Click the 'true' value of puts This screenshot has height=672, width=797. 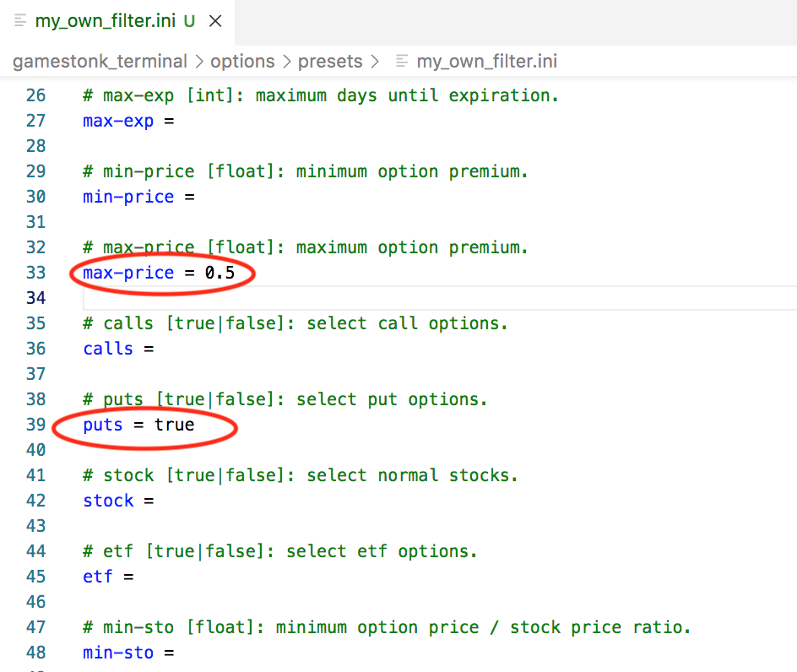[x=174, y=425]
